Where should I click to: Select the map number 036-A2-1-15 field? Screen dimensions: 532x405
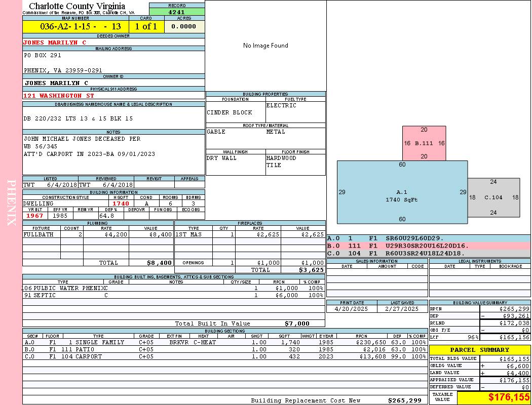click(x=75, y=26)
